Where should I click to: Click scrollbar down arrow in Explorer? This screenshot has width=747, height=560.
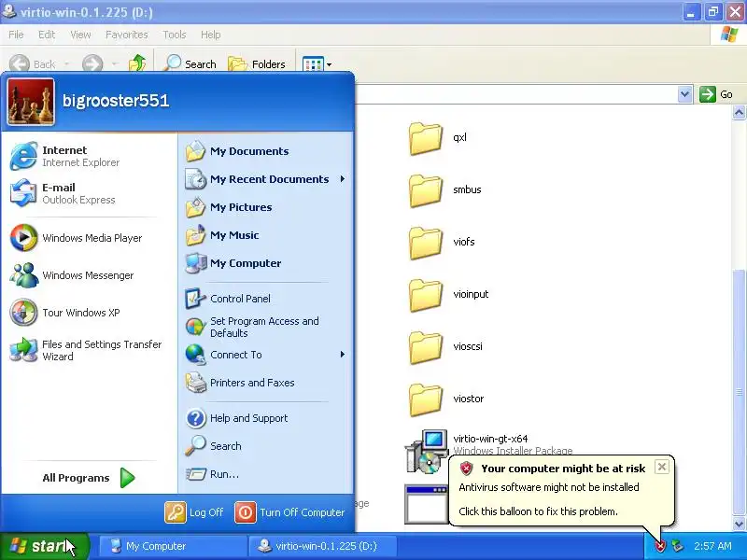[739, 524]
